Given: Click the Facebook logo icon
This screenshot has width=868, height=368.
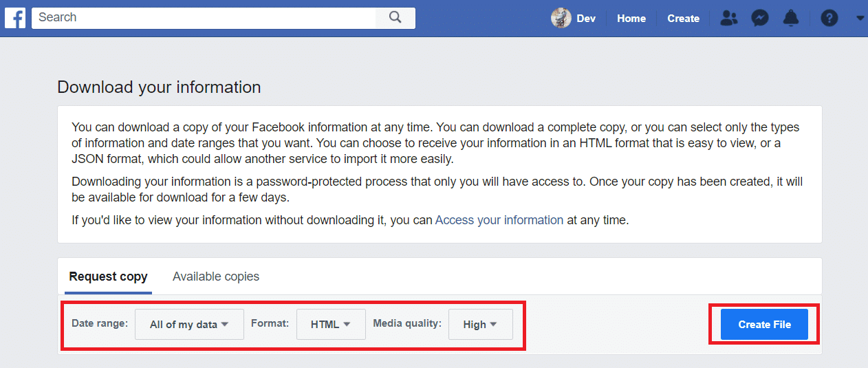Looking at the screenshot, I should (x=15, y=18).
